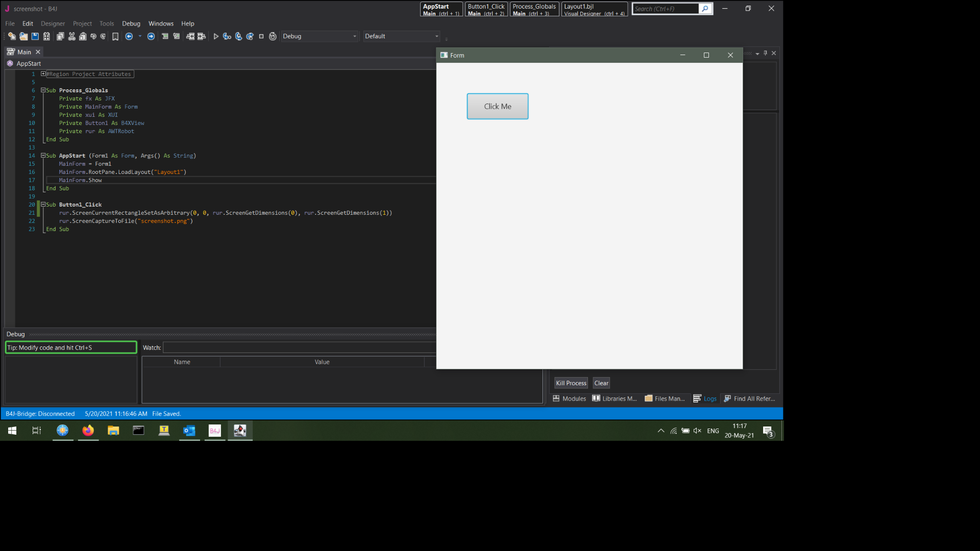Open the Designer menu
Viewport: 980px width, 551px height.
[53, 23]
